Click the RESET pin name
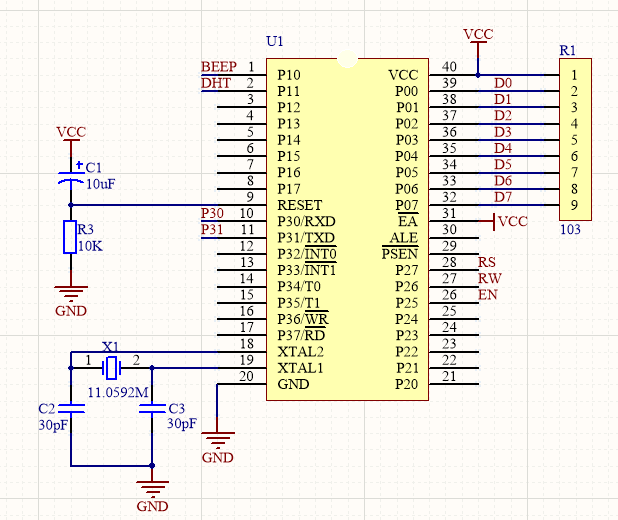The width and height of the screenshot is (618, 520). pos(300,205)
